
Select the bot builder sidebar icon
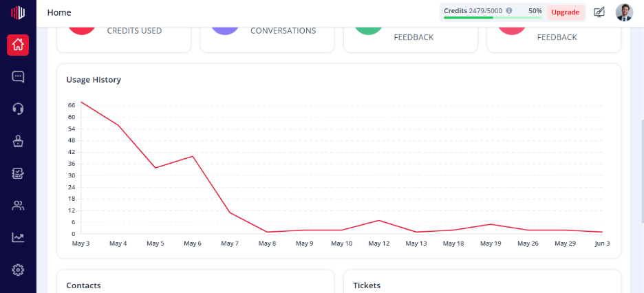click(x=18, y=141)
